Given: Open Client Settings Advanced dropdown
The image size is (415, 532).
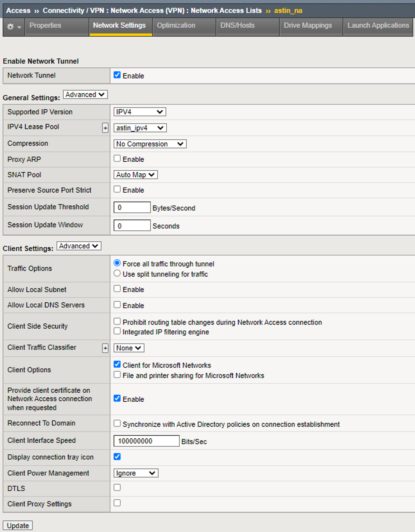Looking at the screenshot, I should click(79, 246).
